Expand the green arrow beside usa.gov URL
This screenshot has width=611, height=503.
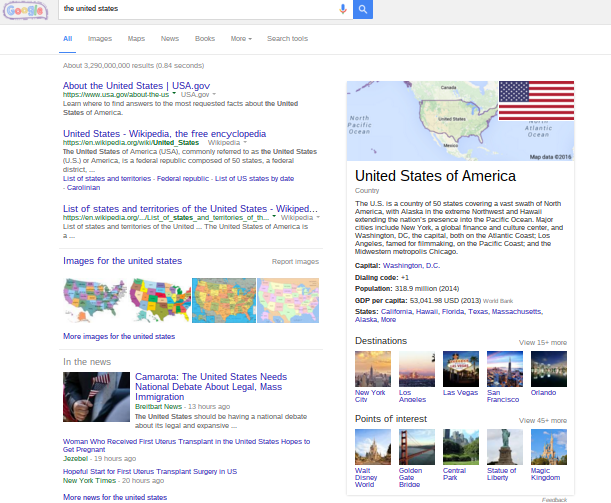174,94
